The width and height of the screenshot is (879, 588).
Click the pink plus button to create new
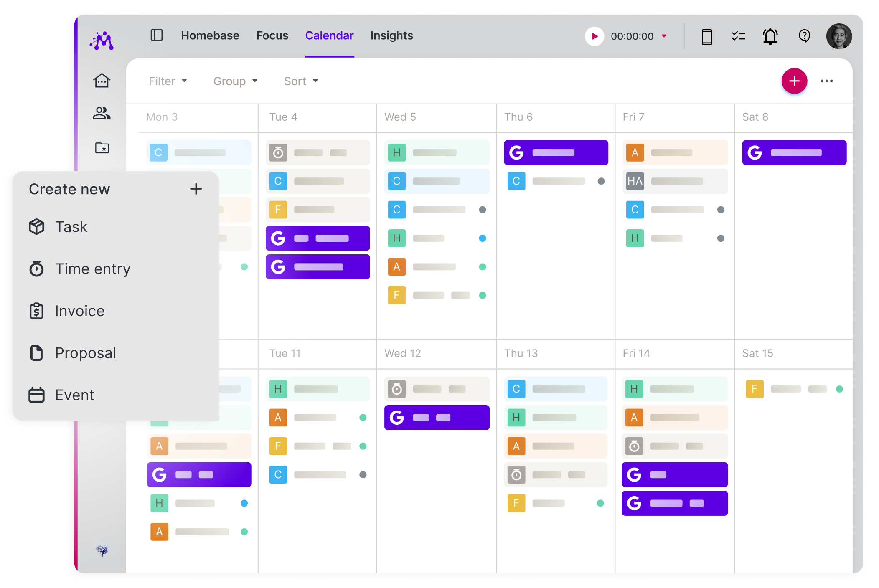coord(794,81)
